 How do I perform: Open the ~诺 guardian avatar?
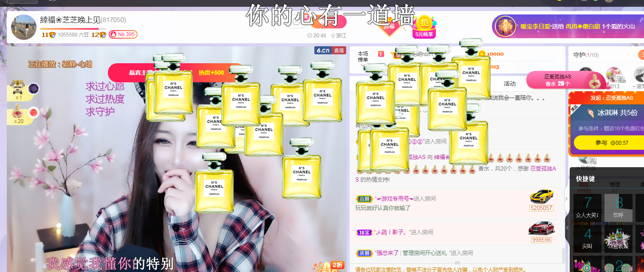pos(639,75)
